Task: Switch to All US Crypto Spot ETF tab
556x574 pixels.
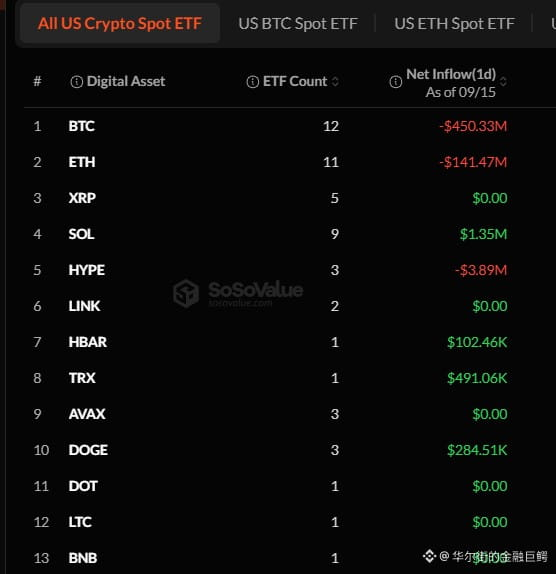Action: [x=120, y=24]
